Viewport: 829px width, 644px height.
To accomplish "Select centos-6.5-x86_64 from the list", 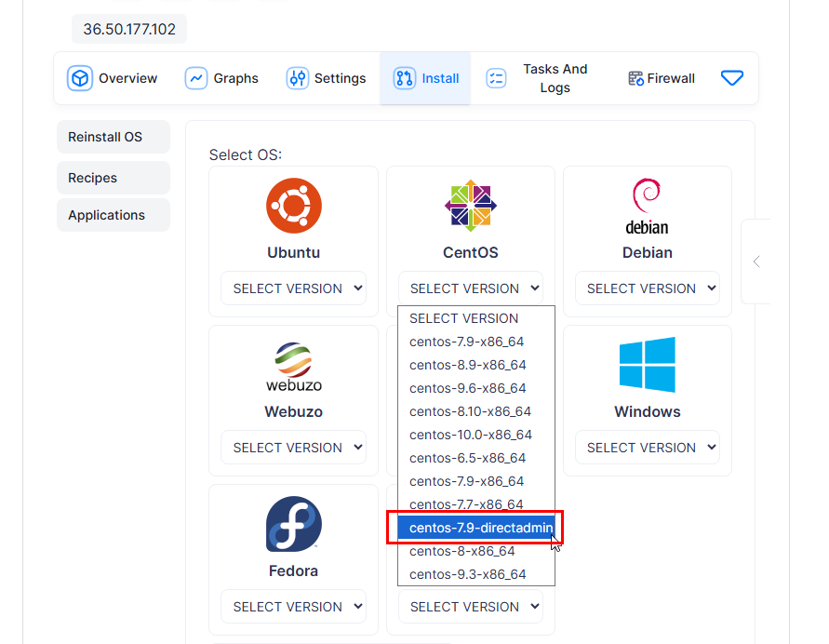I will pos(476,458).
